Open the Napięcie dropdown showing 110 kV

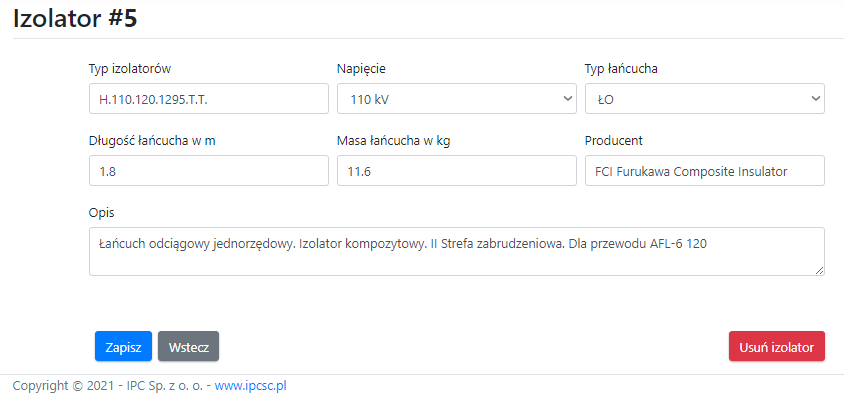[456, 99]
